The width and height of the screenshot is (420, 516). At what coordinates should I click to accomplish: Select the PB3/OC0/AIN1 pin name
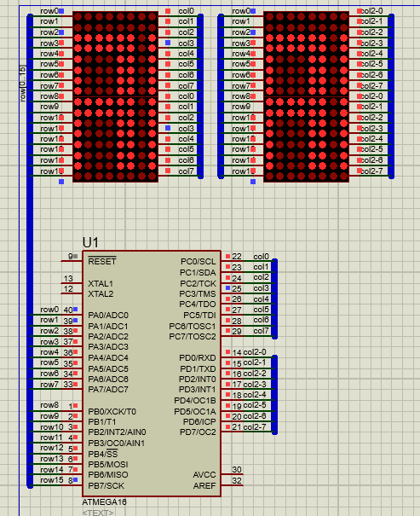117,443
